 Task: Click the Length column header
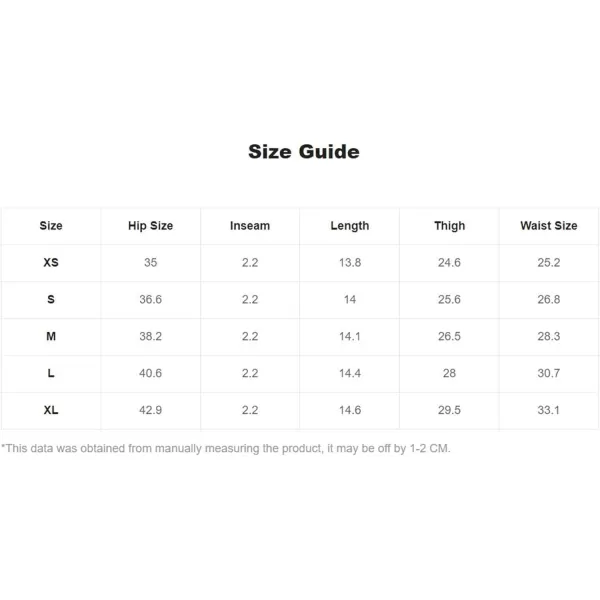click(350, 226)
